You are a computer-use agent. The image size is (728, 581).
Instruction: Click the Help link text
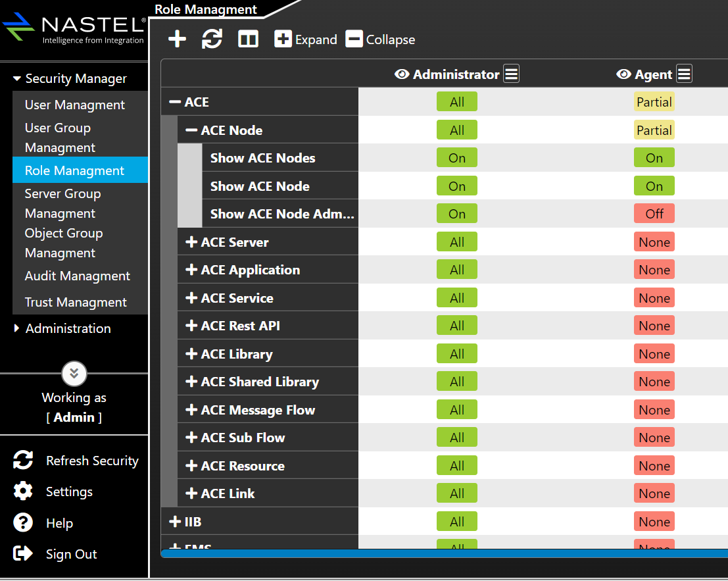(x=59, y=523)
